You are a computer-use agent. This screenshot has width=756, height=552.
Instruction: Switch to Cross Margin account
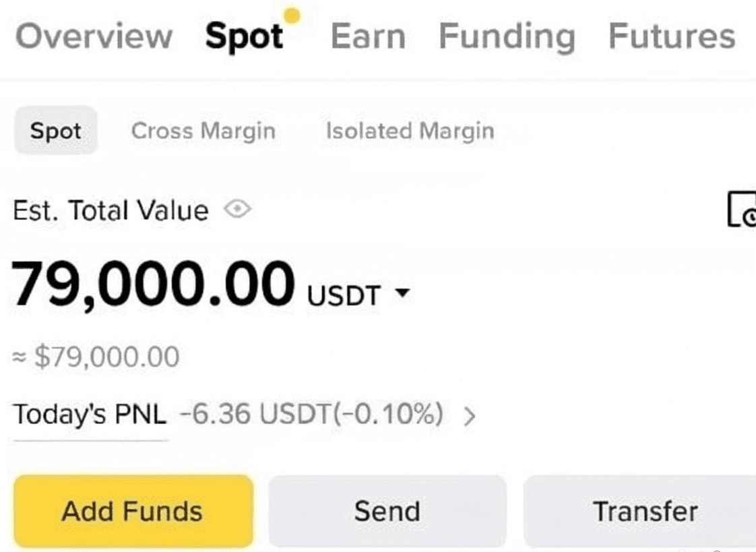point(203,131)
